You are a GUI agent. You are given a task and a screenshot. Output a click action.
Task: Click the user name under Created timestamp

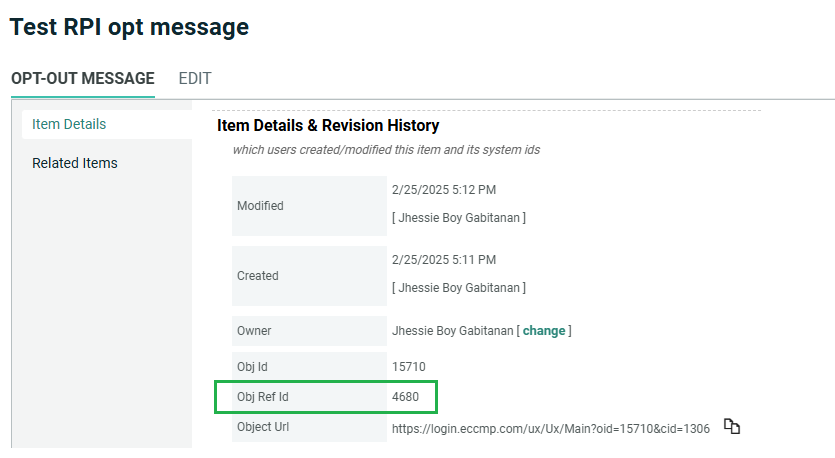pyautogui.click(x=460, y=287)
